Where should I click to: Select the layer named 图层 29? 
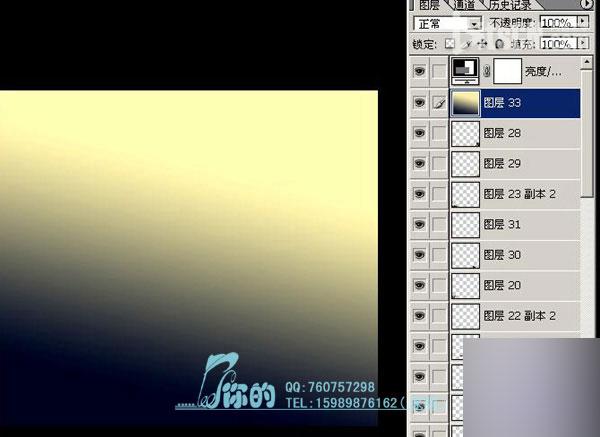point(502,163)
